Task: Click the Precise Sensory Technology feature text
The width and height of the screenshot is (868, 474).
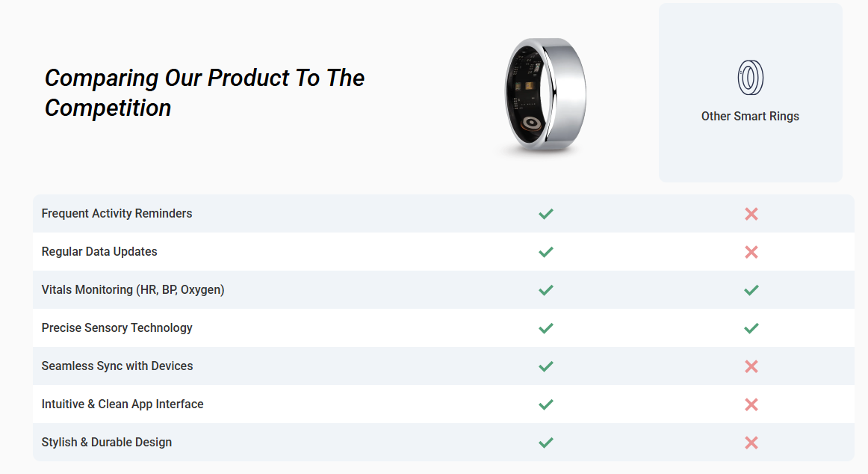Action: pos(117,327)
